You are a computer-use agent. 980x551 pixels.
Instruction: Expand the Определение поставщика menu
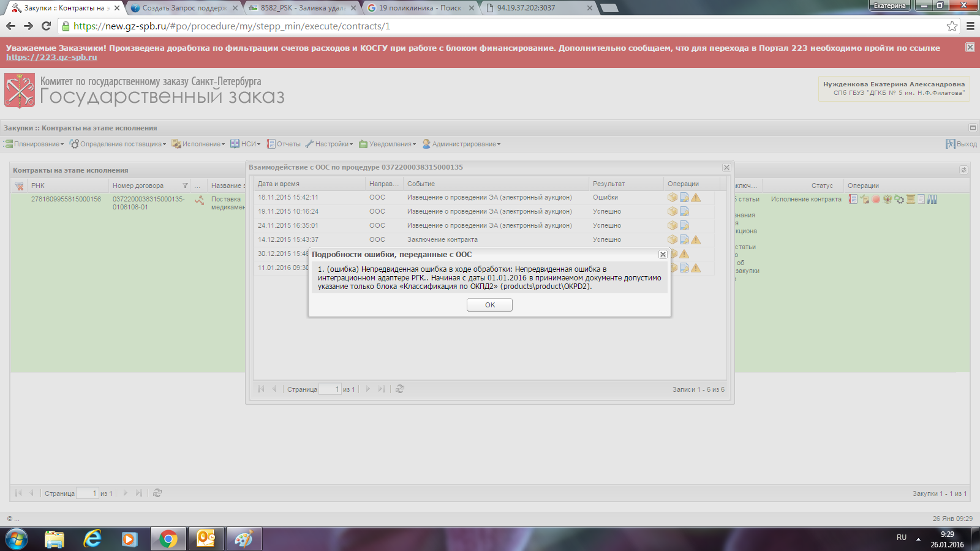(118, 144)
